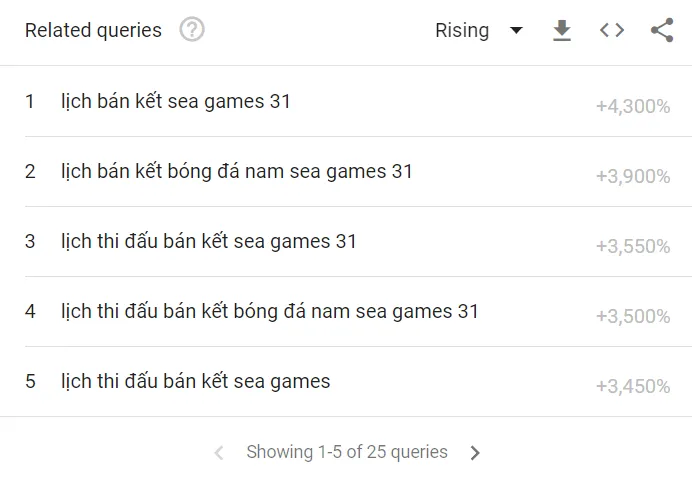The height and width of the screenshot is (482, 692).
Task: Go to next page of queries
Action: pyautogui.click(x=475, y=453)
